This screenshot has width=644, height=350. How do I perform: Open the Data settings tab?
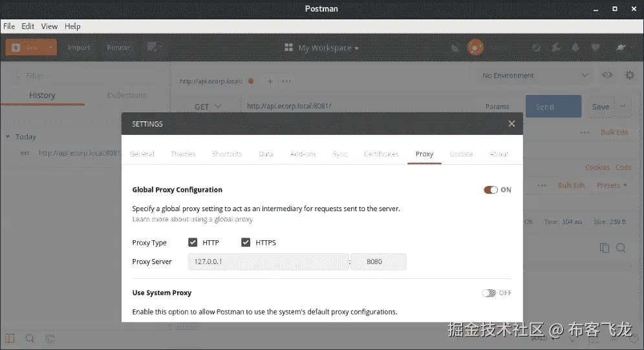pyautogui.click(x=266, y=154)
